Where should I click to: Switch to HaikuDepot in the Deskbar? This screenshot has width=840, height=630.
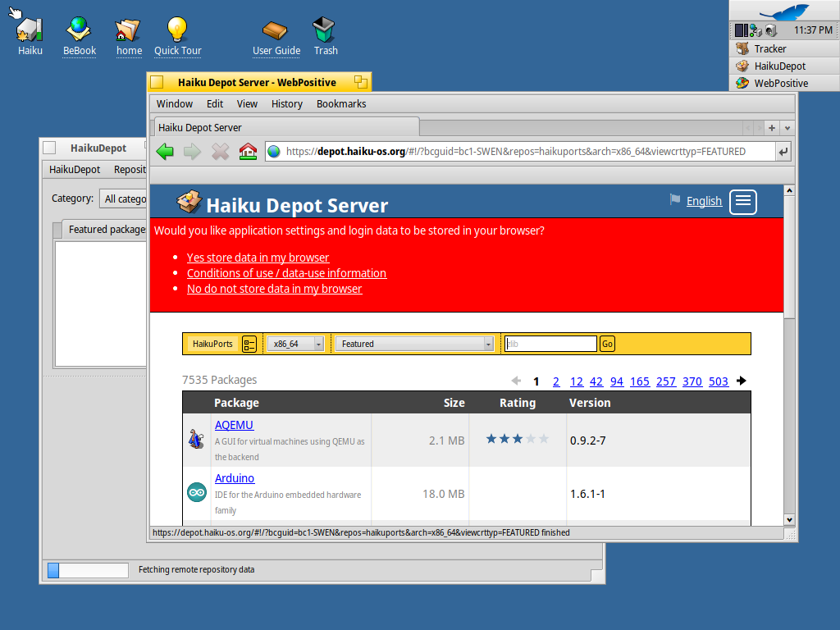tap(784, 66)
